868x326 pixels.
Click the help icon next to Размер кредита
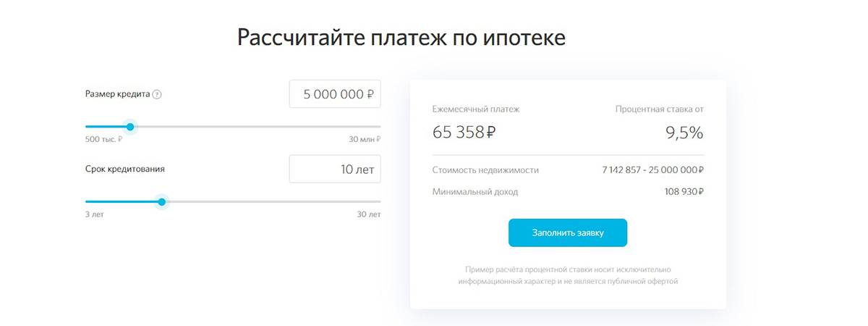click(x=158, y=94)
